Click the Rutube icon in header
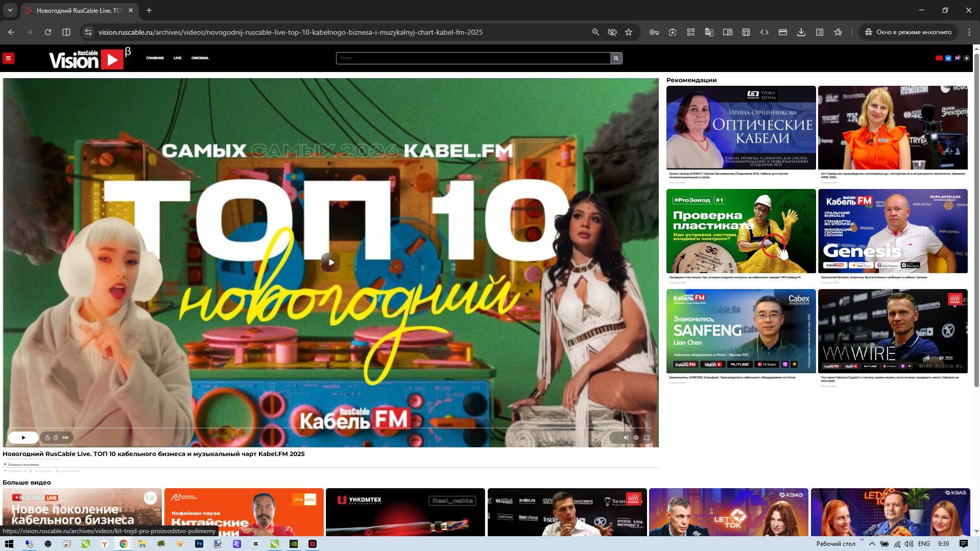Screen dimensions: 980x551 (958, 58)
